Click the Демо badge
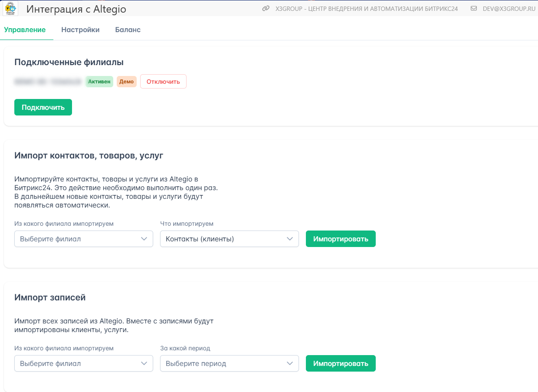Screen dimensions: 538x392 [x=127, y=82]
